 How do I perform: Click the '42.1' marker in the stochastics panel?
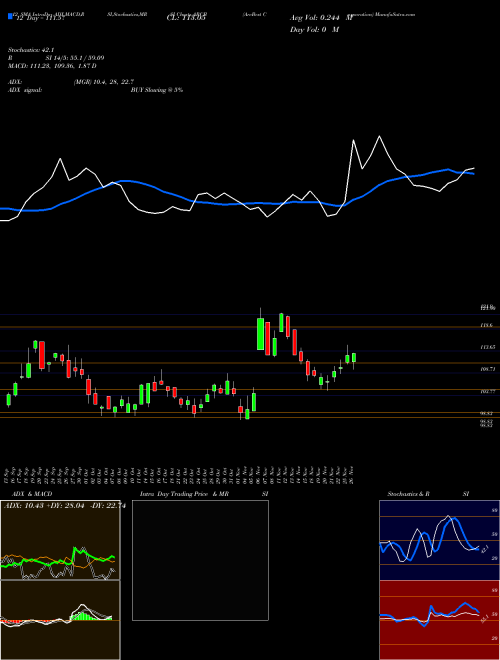484,549
